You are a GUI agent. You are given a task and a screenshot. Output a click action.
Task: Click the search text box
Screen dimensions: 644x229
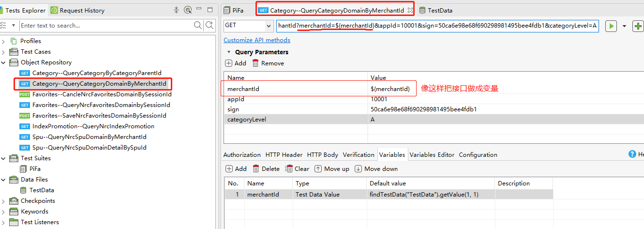pos(106,25)
